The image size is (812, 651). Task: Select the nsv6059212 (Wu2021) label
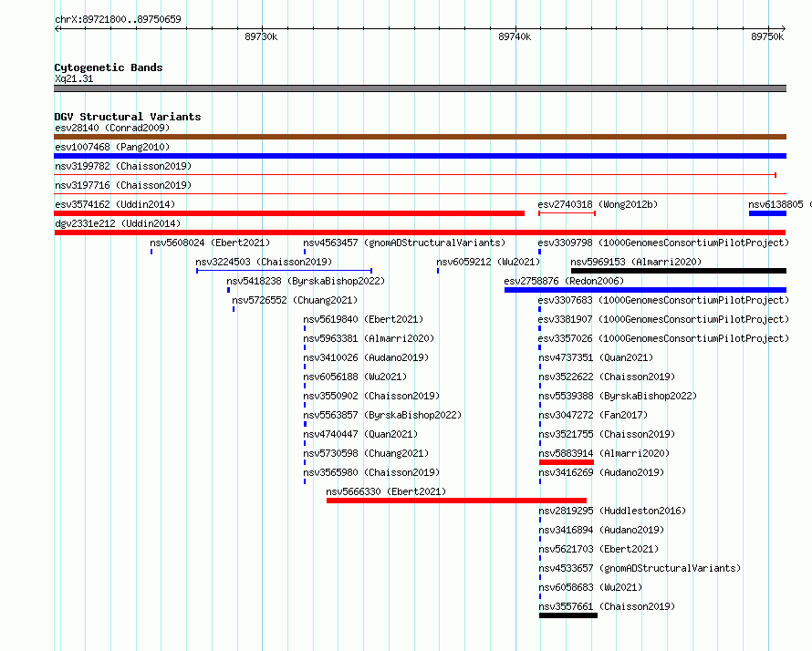pos(488,262)
